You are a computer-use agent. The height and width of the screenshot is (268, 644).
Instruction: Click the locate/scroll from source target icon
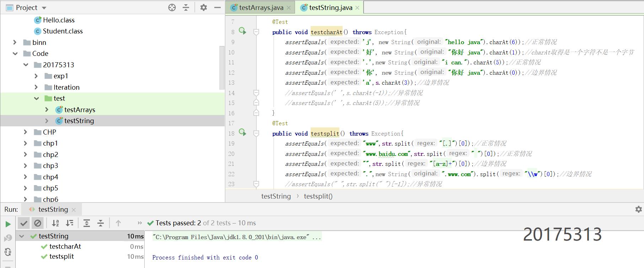(172, 7)
